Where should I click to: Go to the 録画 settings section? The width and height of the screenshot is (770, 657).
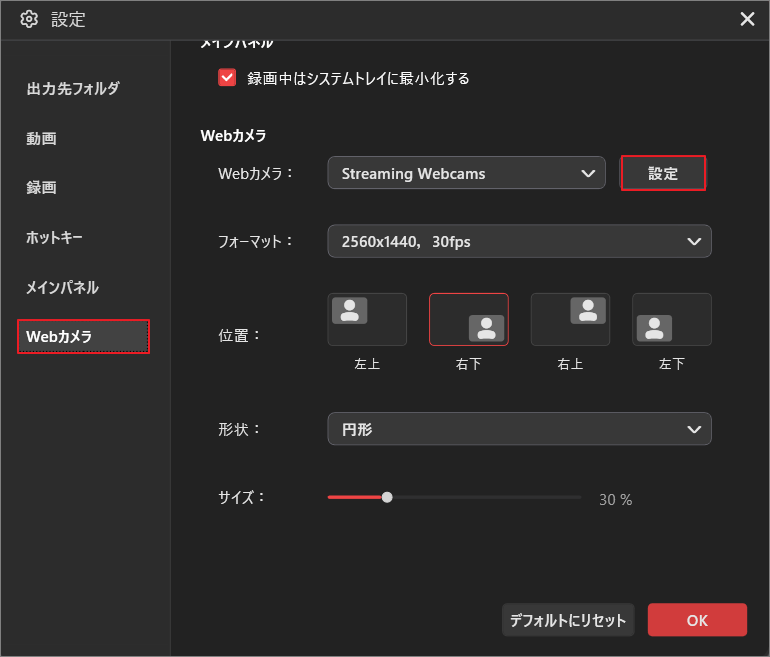point(41,188)
